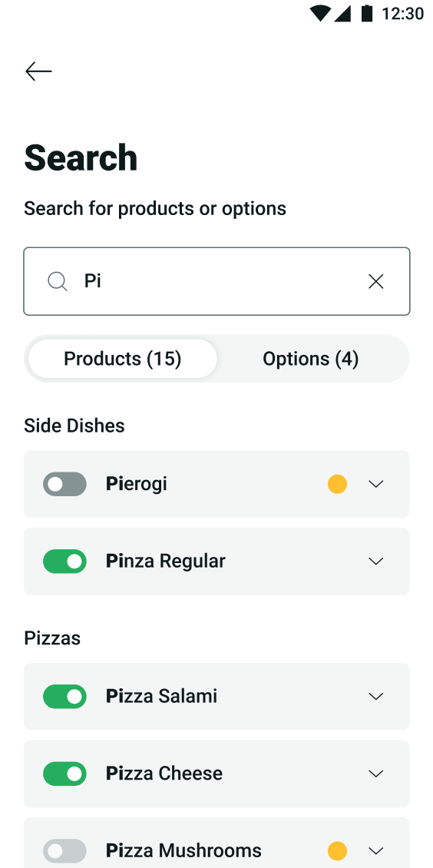Tap the Wi-Fi status icon
This screenshot has width=433, height=868.
point(319,13)
